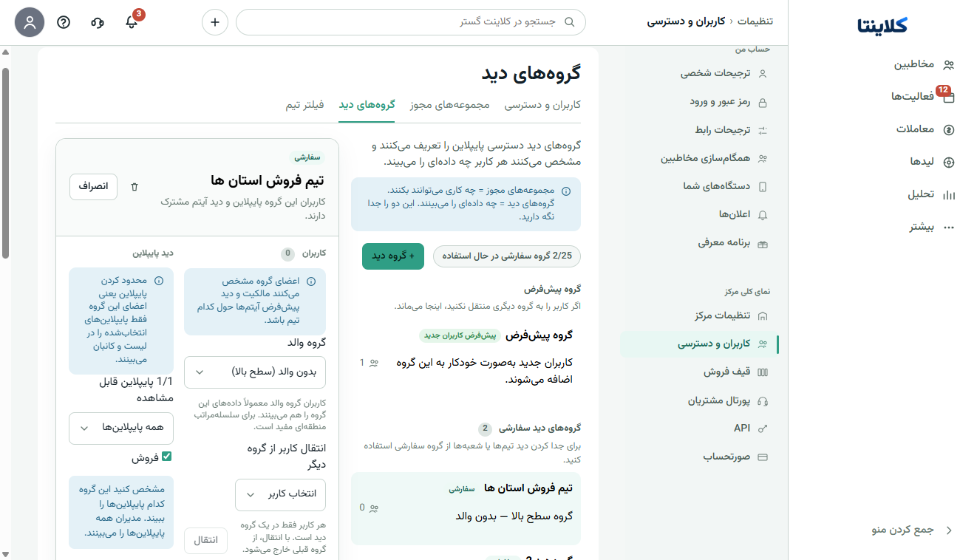Open اعلان‌ها settings
This screenshot has height=560, width=977.
coord(699,214)
